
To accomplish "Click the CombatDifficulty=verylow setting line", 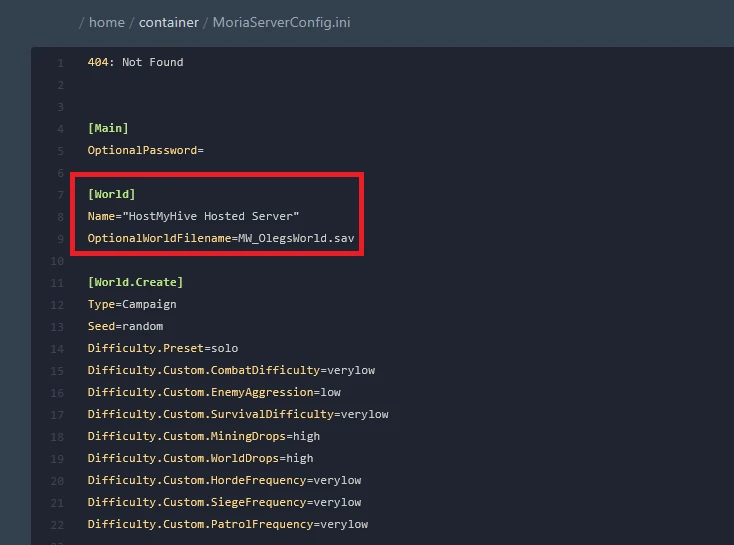I will 231,370.
